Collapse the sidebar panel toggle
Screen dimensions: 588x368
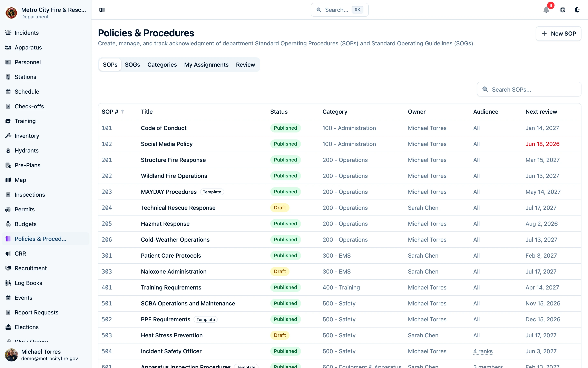click(x=102, y=10)
